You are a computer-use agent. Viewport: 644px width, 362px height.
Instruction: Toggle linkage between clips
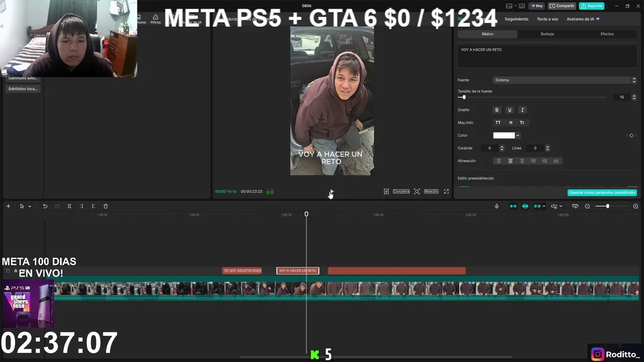(x=537, y=206)
